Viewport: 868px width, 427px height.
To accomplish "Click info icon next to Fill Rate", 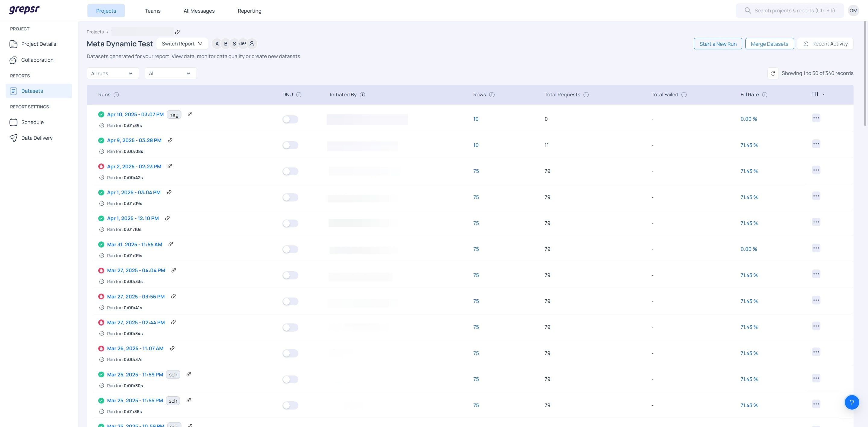I will (x=765, y=95).
